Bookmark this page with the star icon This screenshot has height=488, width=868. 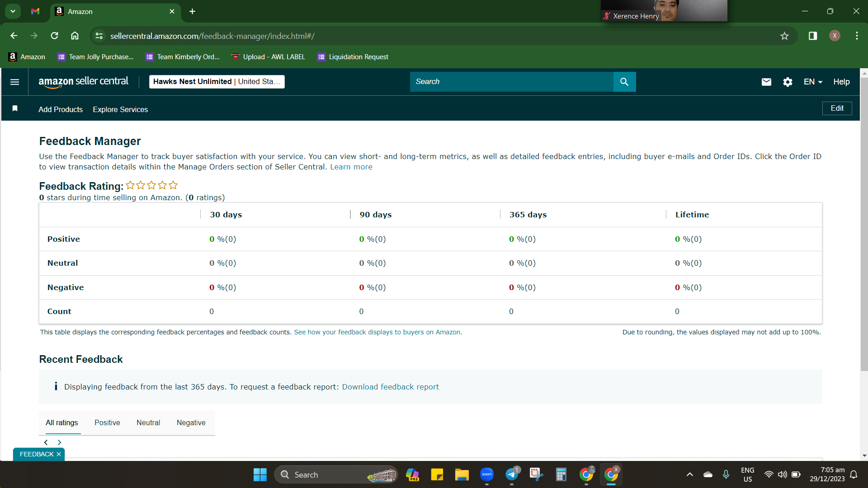784,36
